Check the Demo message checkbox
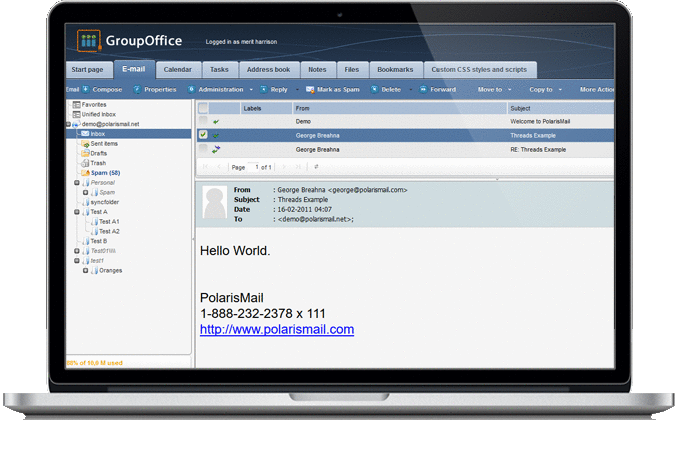 203,121
